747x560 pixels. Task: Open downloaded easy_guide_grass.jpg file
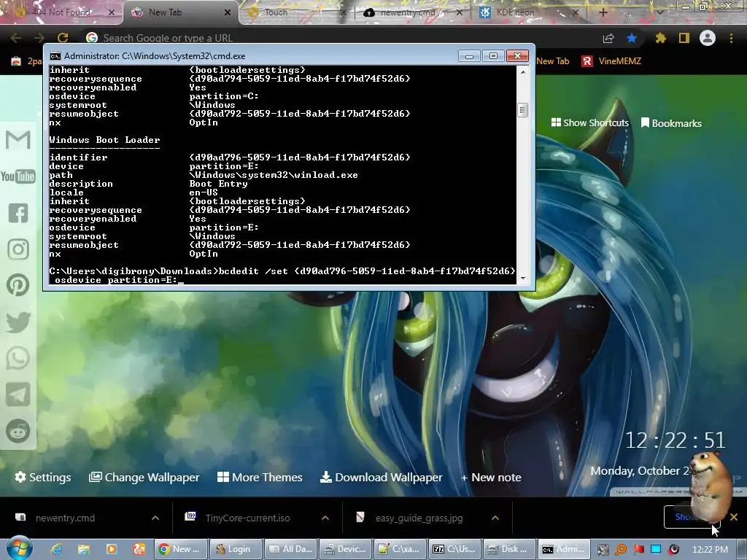coord(419,518)
